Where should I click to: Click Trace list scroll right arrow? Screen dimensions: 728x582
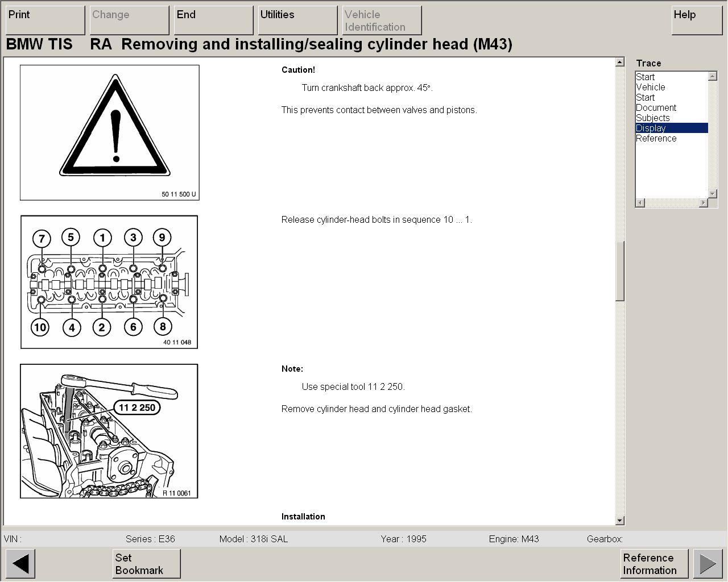point(704,203)
